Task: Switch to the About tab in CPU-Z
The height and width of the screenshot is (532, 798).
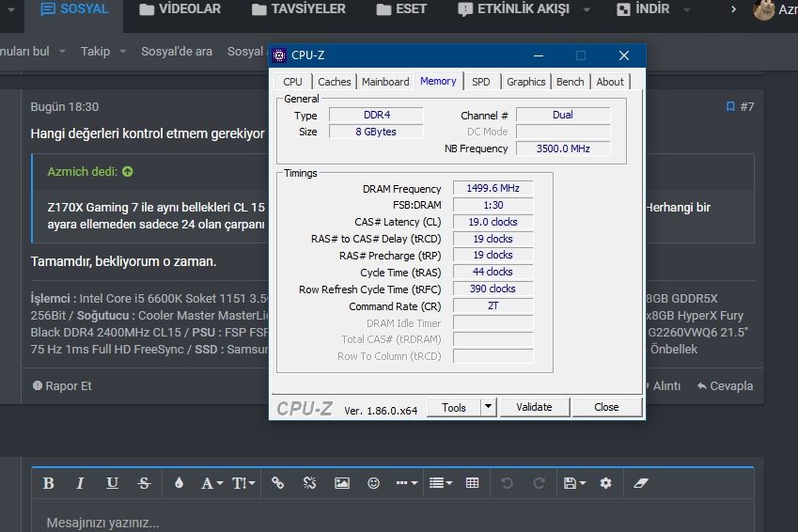Action: 610,82
